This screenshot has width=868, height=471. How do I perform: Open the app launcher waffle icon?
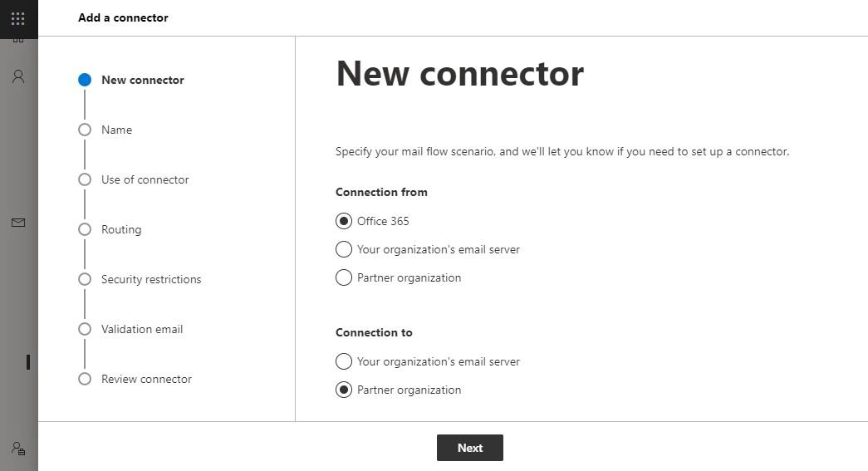point(18,18)
